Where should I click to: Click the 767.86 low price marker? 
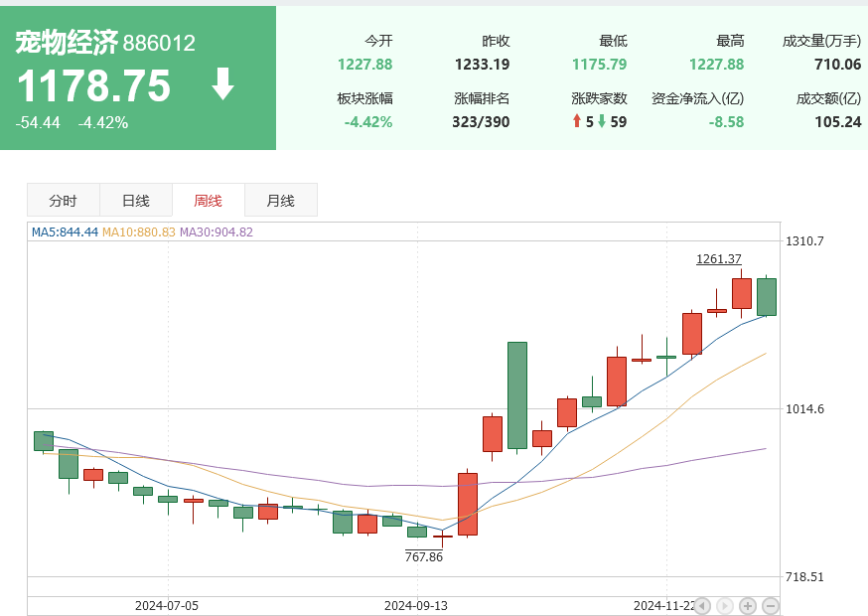424,556
